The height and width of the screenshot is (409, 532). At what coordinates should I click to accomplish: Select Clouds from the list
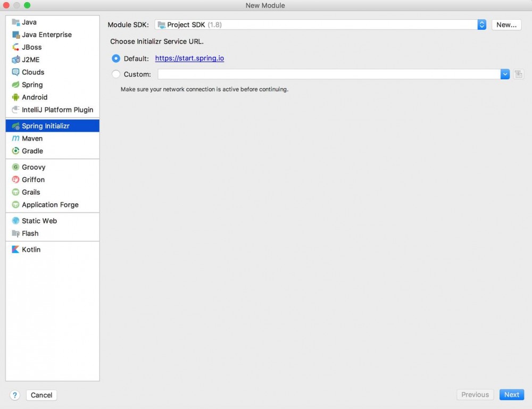coord(53,72)
